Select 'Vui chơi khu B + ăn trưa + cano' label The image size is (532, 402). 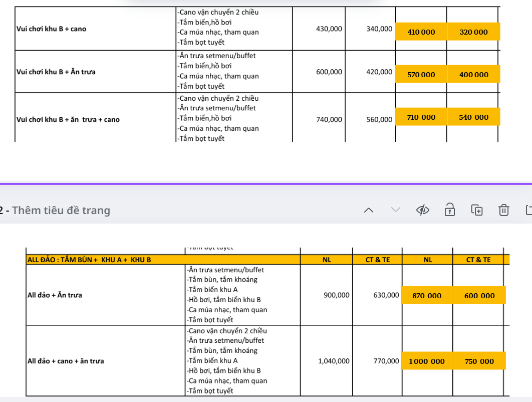[68, 119]
